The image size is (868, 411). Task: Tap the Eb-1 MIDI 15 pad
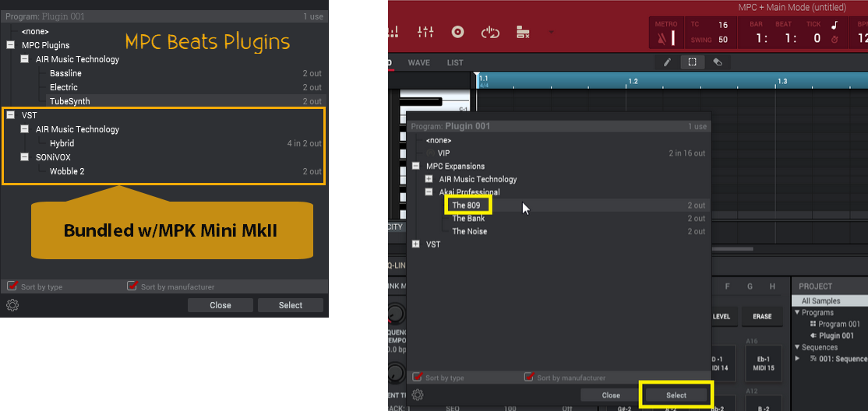tap(762, 364)
